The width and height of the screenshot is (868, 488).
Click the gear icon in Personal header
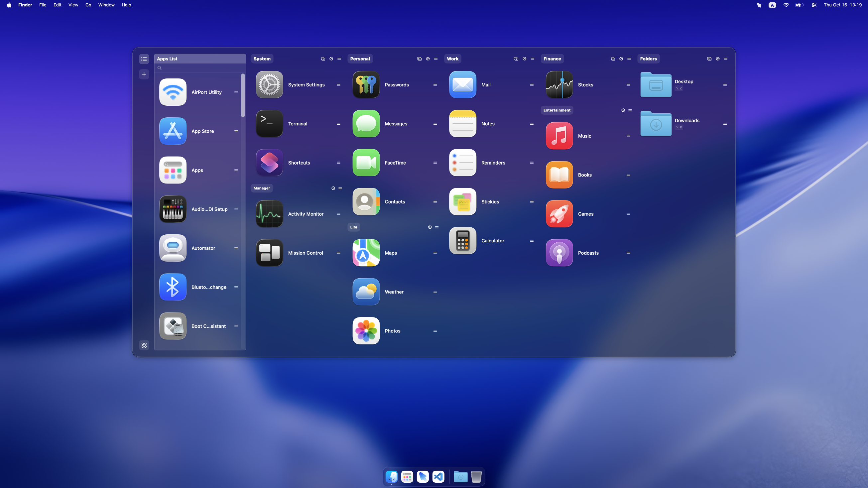coord(428,59)
